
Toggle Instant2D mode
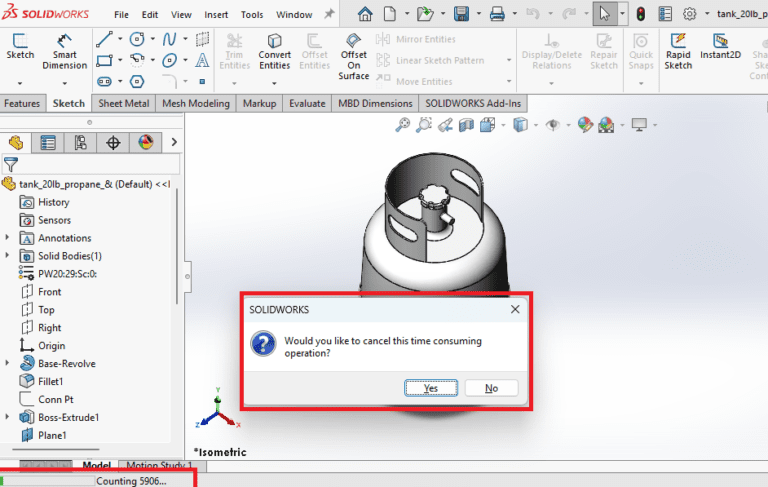720,47
